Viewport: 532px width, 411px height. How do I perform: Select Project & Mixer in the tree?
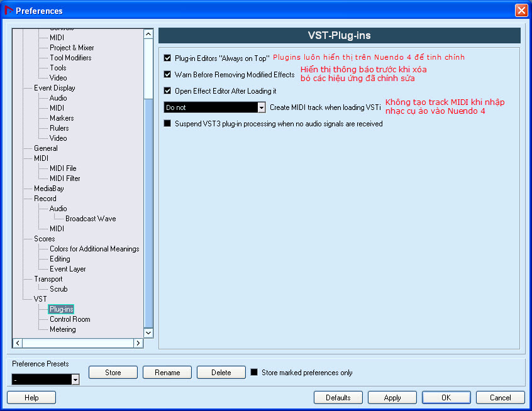[x=72, y=48]
